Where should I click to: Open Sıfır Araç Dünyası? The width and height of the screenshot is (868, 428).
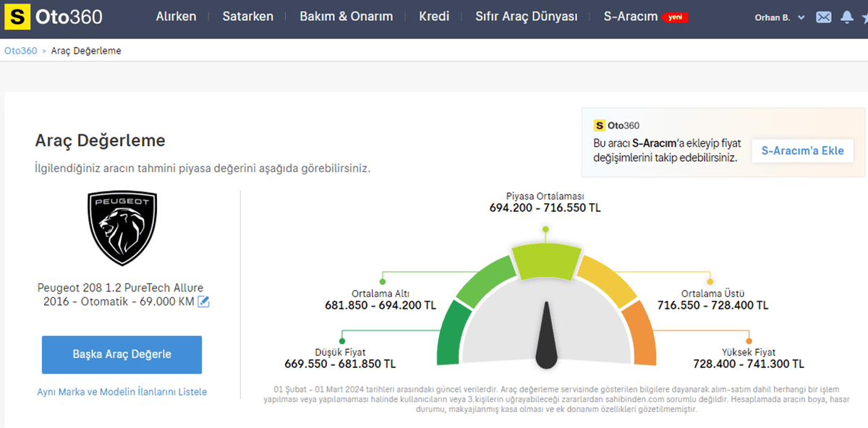pyautogui.click(x=525, y=16)
